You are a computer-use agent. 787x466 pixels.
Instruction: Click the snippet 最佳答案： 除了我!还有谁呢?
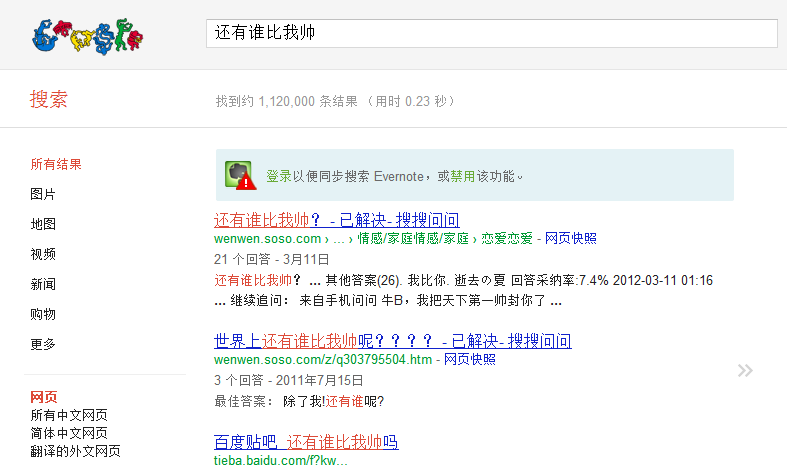299,401
